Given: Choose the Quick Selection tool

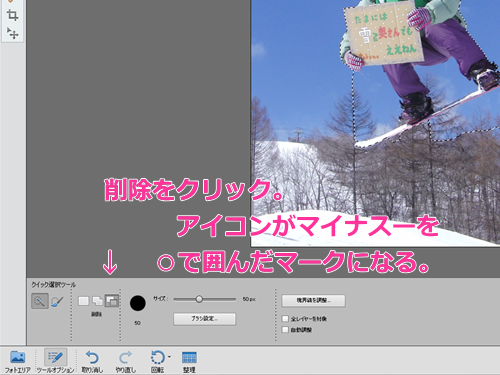Looking at the screenshot, I should 40,301.
